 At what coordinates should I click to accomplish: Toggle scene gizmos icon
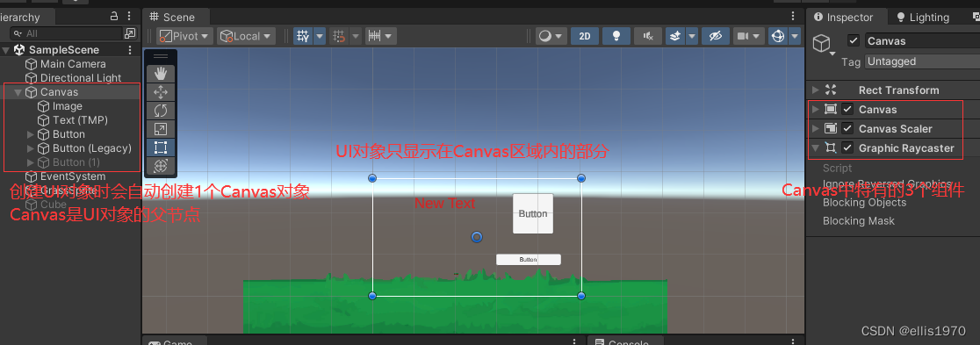[778, 36]
